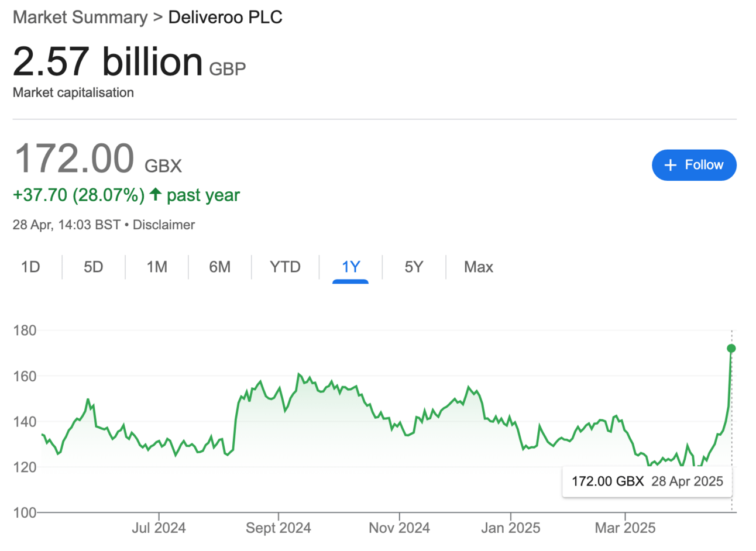Click the Deliveroo PLC title
756x551 pixels.
[x=225, y=17]
